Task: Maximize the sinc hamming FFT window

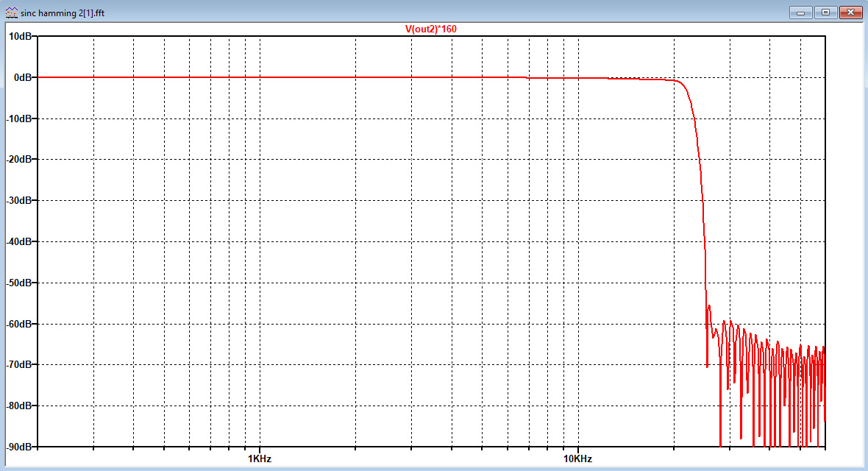Action: [x=825, y=13]
